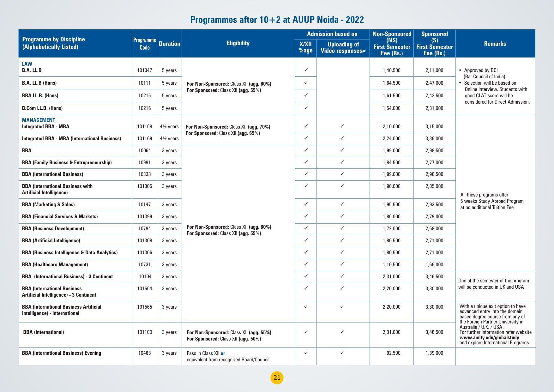Screen dimensions: 554x392
Task: Select the fee value 92,500
Action: (x=394, y=353)
